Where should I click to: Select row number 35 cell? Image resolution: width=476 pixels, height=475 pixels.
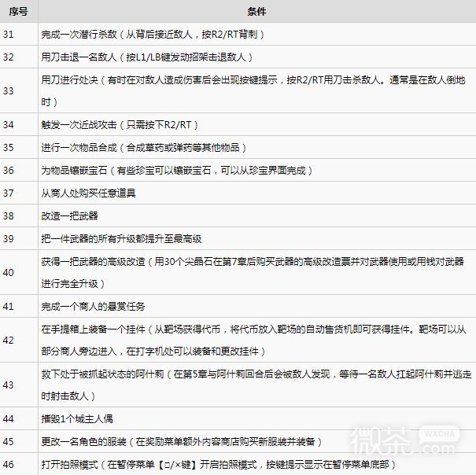pos(19,147)
